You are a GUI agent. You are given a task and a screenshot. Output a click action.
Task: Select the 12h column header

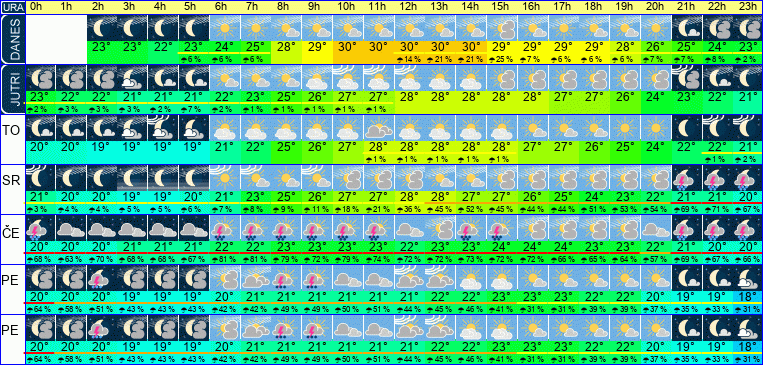(x=409, y=7)
